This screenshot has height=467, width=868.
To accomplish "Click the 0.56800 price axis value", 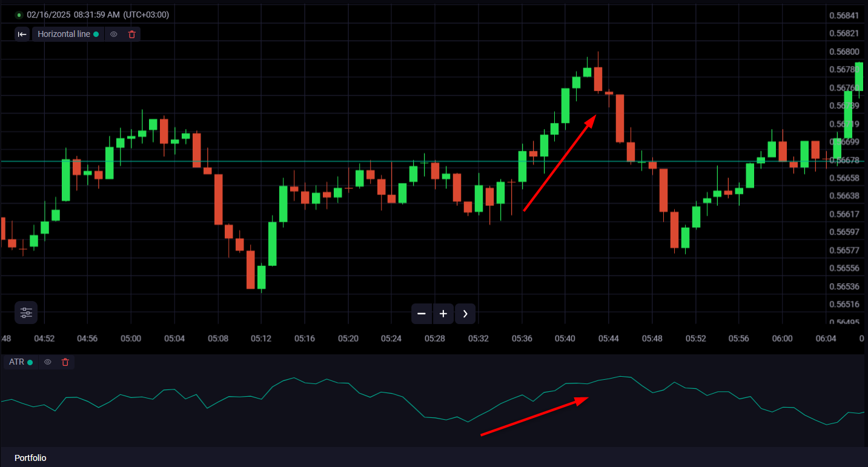I will tap(844, 52).
